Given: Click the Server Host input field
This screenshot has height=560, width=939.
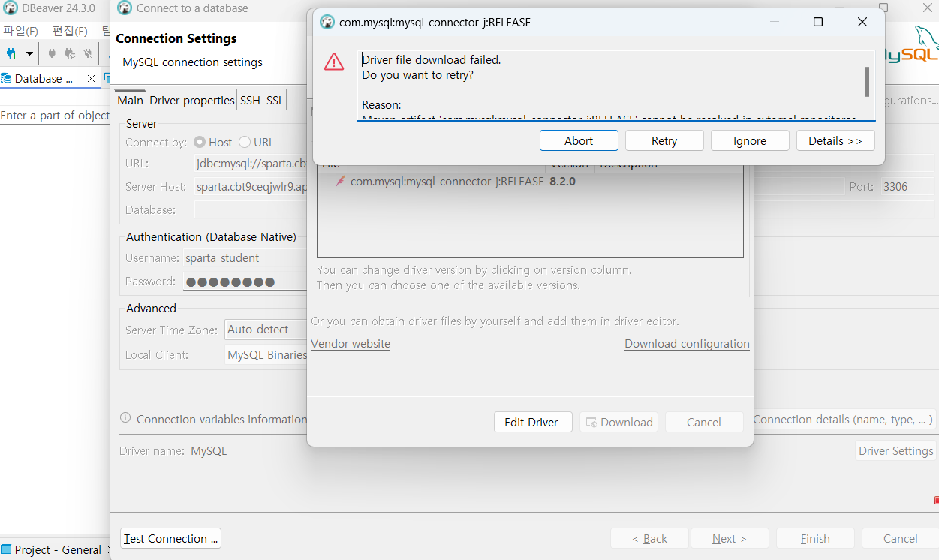Looking at the screenshot, I should coord(251,186).
